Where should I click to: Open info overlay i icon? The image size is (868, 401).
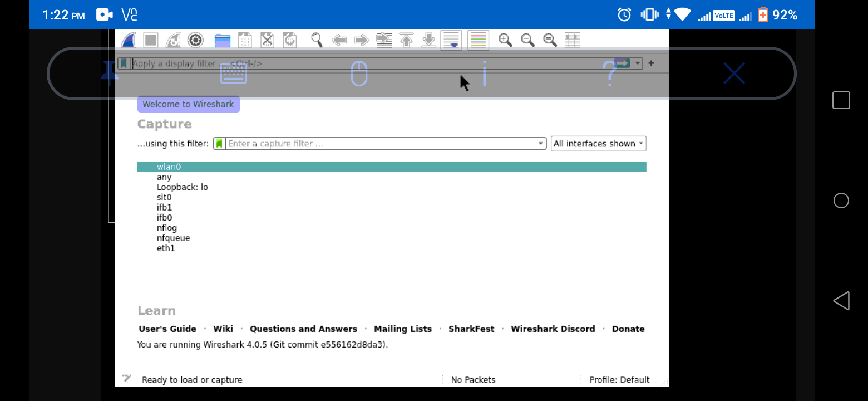[485, 74]
